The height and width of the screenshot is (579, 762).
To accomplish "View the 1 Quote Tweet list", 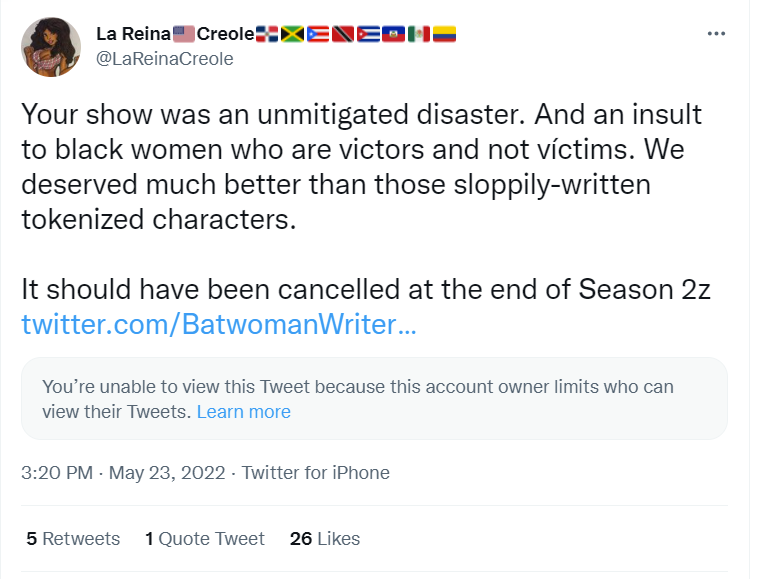I will point(205,539).
